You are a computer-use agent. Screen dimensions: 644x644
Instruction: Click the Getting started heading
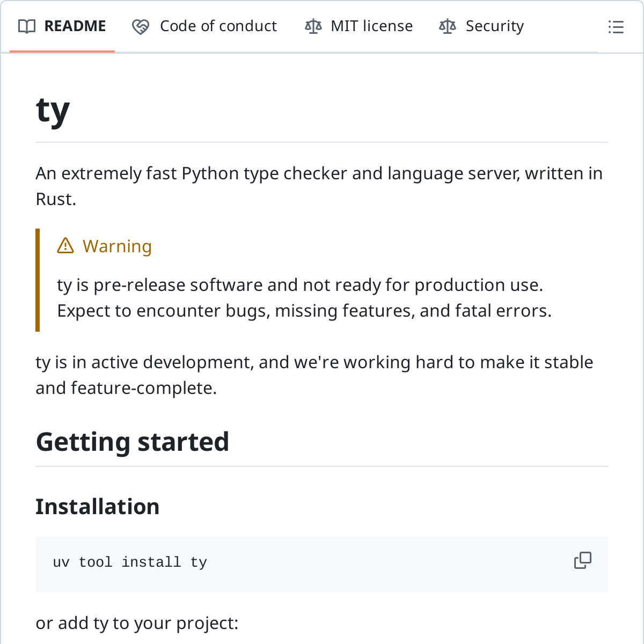pyautogui.click(x=133, y=442)
